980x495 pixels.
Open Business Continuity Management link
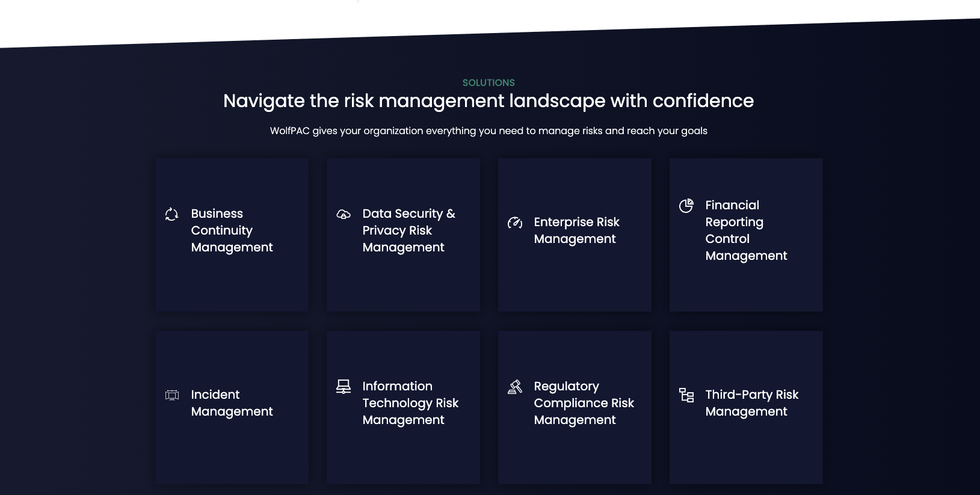tap(232, 230)
